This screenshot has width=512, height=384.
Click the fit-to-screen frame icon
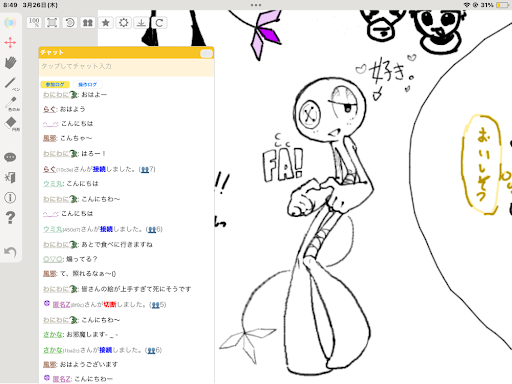pos(52,23)
